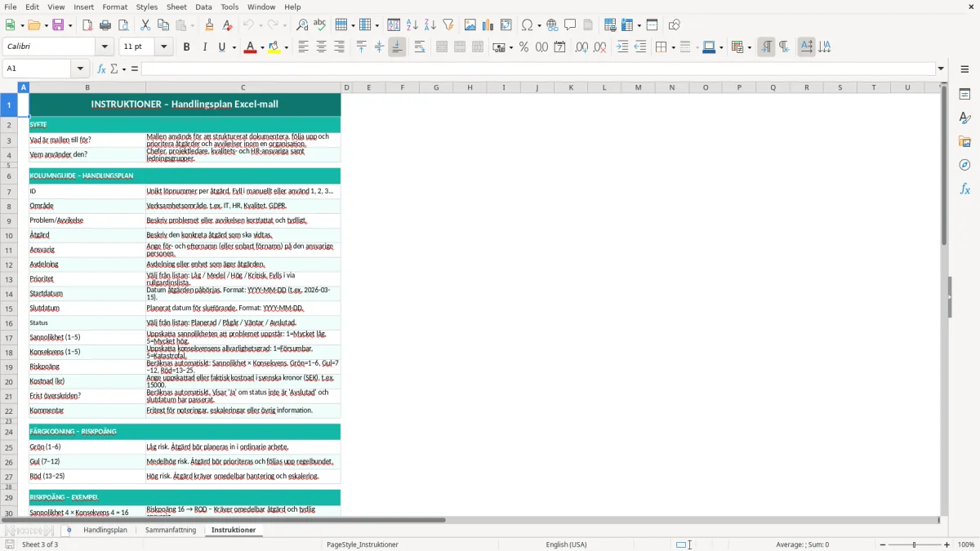The image size is (980, 551).
Task: Open the File menu
Action: [11, 7]
